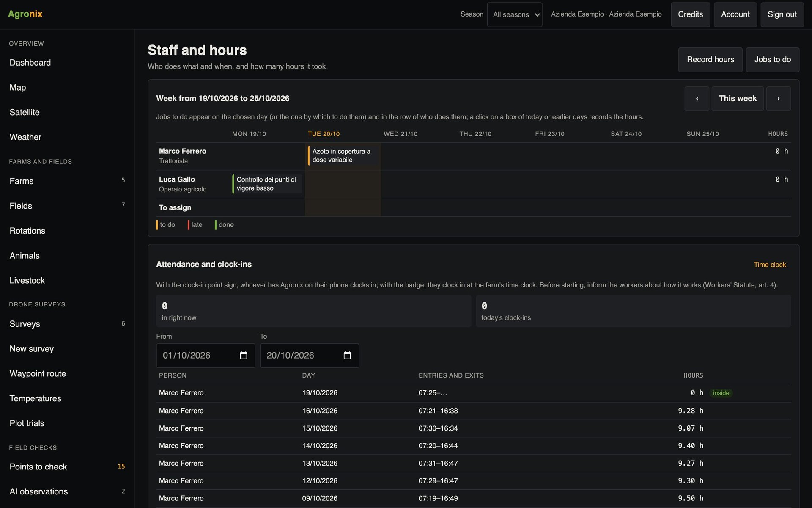The width and height of the screenshot is (812, 508).
Task: Open Satellite in the sidebar
Action: [x=67, y=113]
